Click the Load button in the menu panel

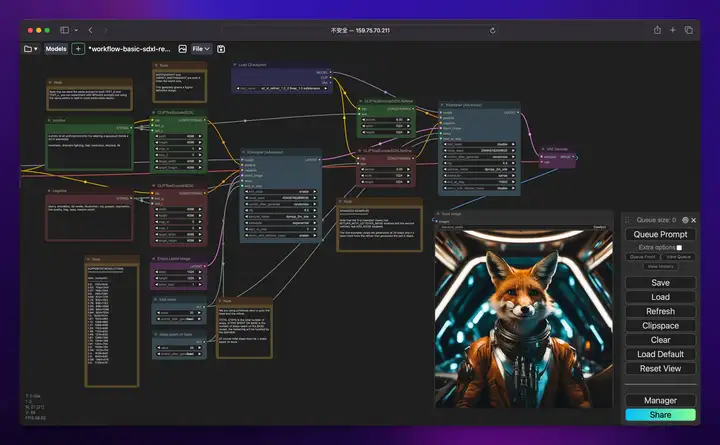point(660,297)
